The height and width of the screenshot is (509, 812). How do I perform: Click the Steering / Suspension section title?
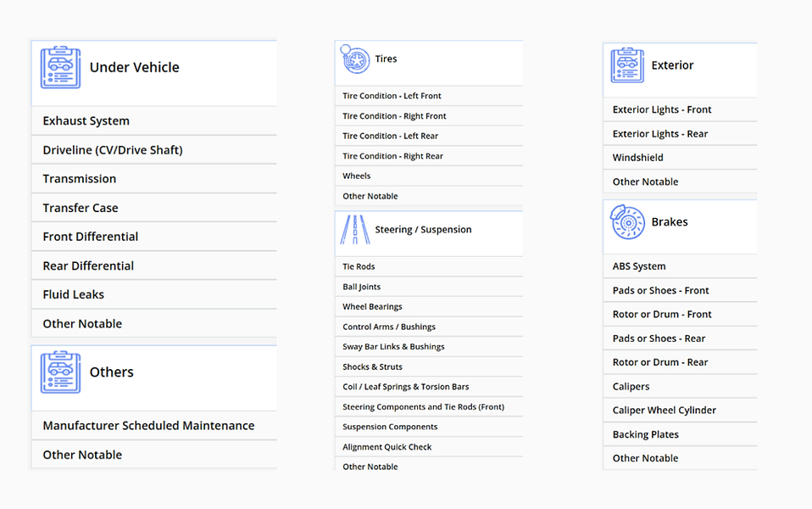point(423,230)
